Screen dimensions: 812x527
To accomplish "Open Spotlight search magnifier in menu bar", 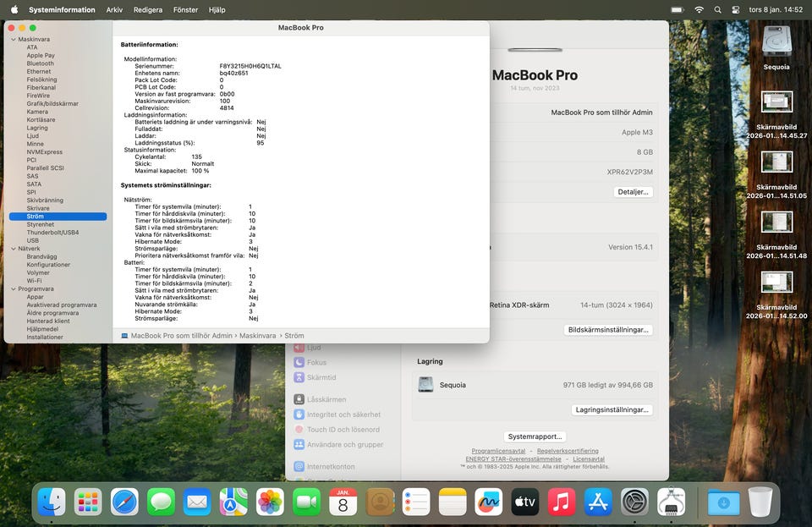I will click(x=717, y=9).
